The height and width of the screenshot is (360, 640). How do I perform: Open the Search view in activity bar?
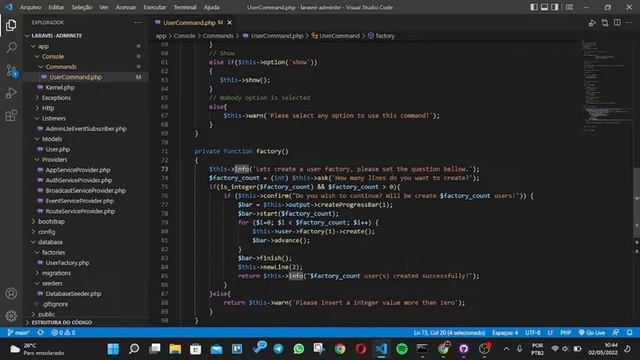pyautogui.click(x=11, y=47)
